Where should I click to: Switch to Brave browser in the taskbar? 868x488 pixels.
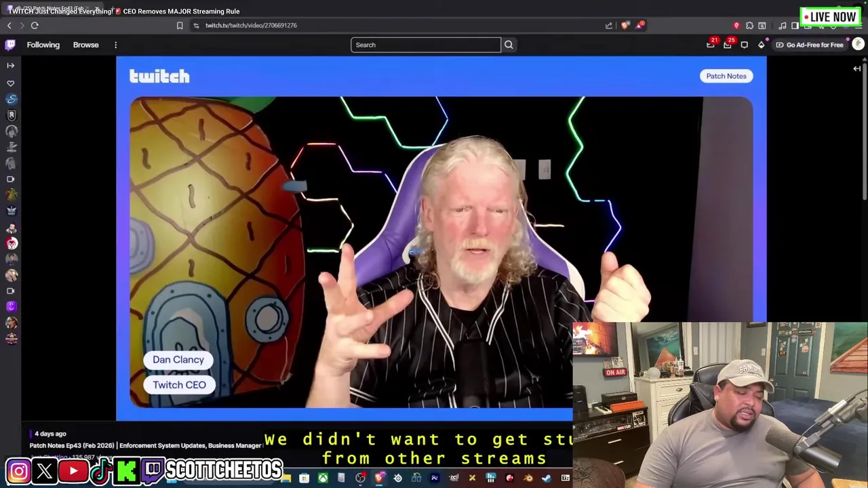pyautogui.click(x=379, y=479)
